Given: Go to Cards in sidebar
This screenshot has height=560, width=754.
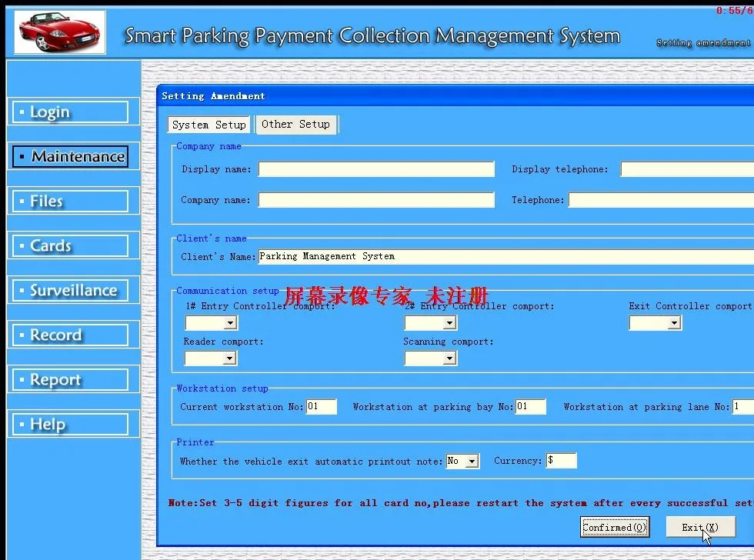Looking at the screenshot, I should [70, 246].
